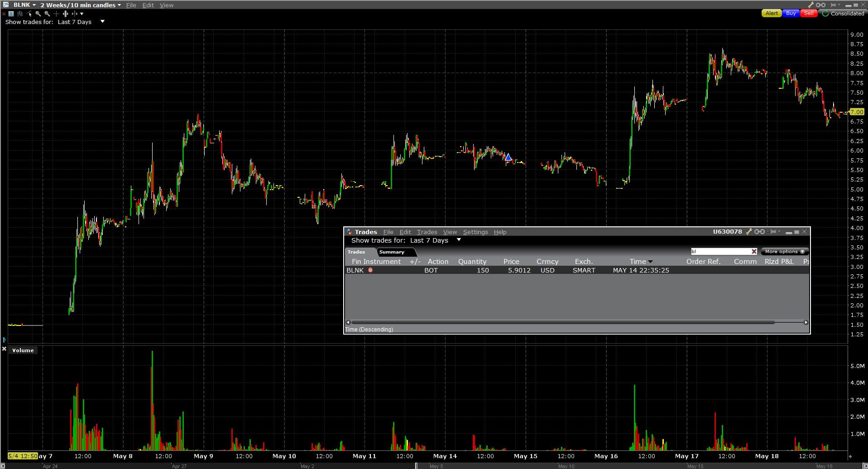Click the red status icon next to BLNK row

pyautogui.click(x=370, y=270)
